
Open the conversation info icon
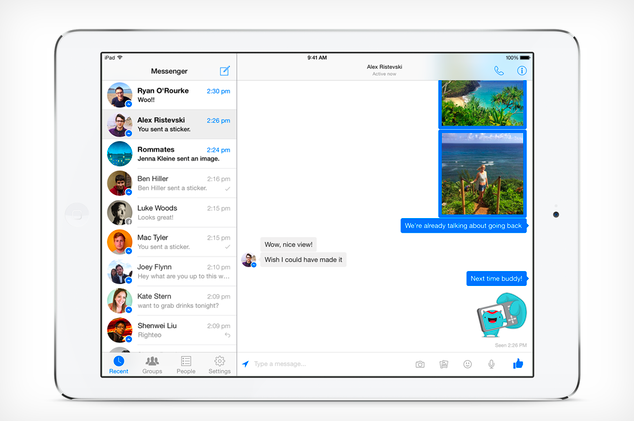(x=522, y=71)
